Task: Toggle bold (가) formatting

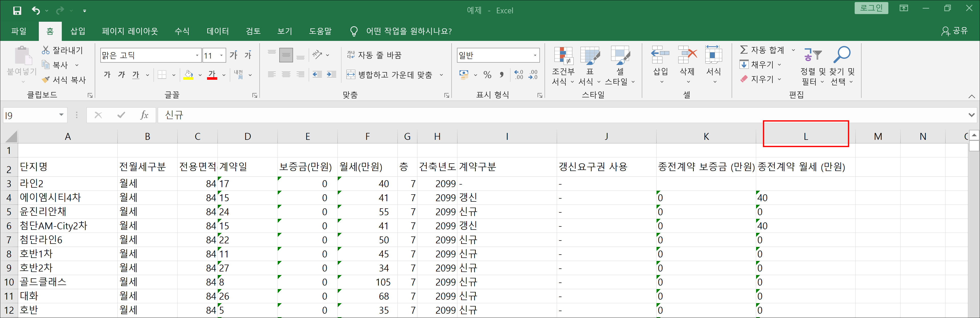Action: coord(107,75)
